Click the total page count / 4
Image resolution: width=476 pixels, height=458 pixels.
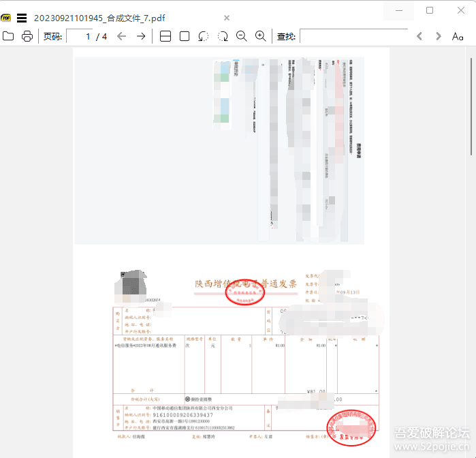click(101, 37)
